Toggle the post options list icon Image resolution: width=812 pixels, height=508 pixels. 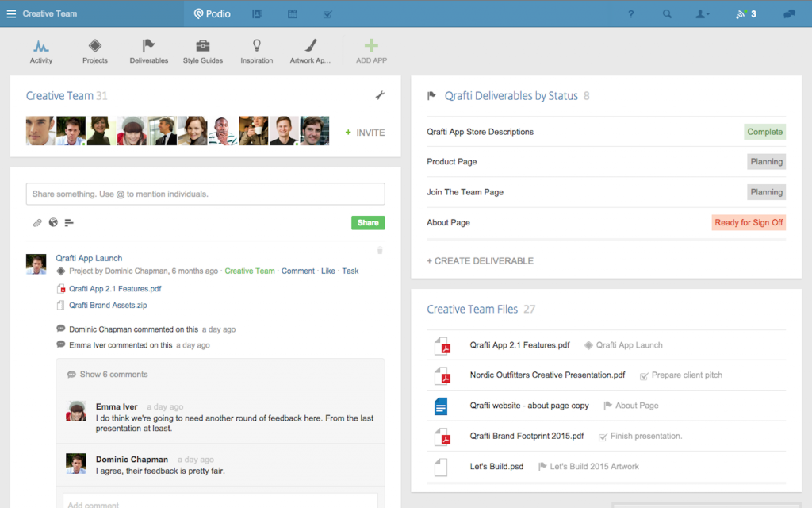pyautogui.click(x=69, y=223)
